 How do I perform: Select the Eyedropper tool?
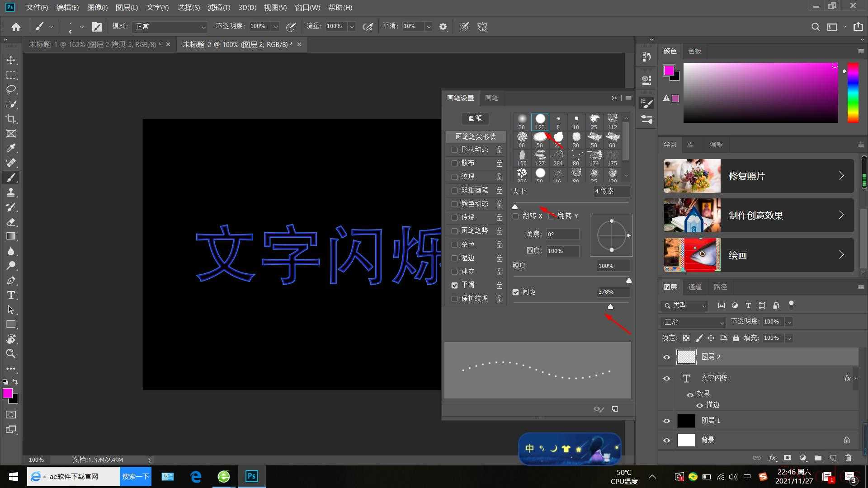coord(11,148)
